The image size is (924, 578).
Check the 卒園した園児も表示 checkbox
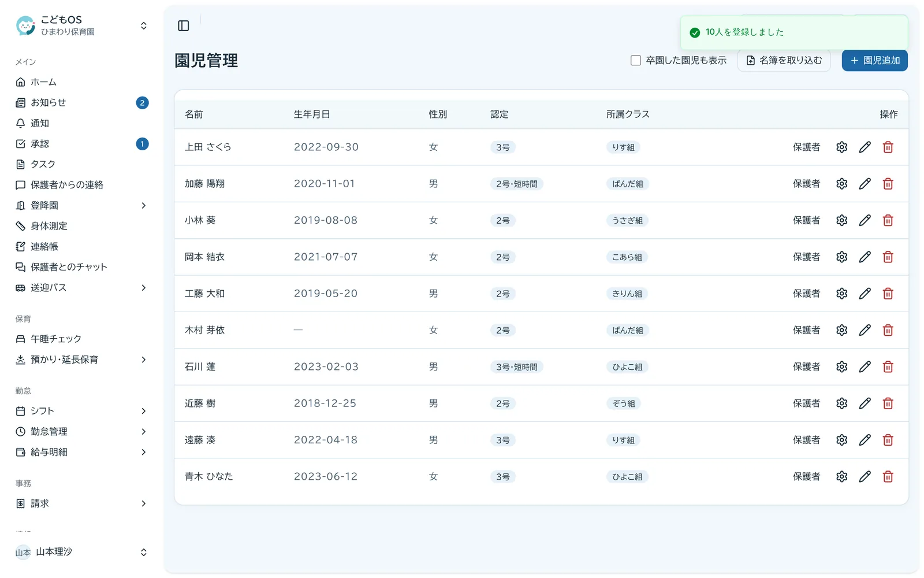coord(636,60)
